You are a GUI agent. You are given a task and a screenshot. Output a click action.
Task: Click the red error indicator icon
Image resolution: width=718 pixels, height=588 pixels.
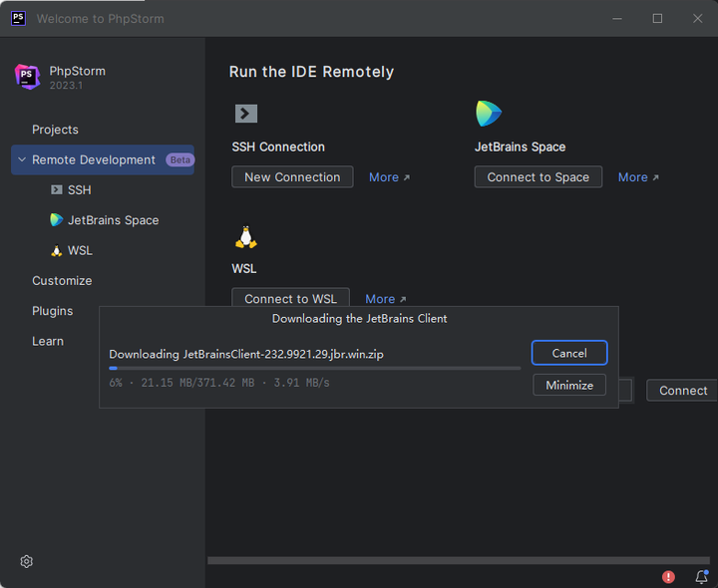pyautogui.click(x=668, y=576)
